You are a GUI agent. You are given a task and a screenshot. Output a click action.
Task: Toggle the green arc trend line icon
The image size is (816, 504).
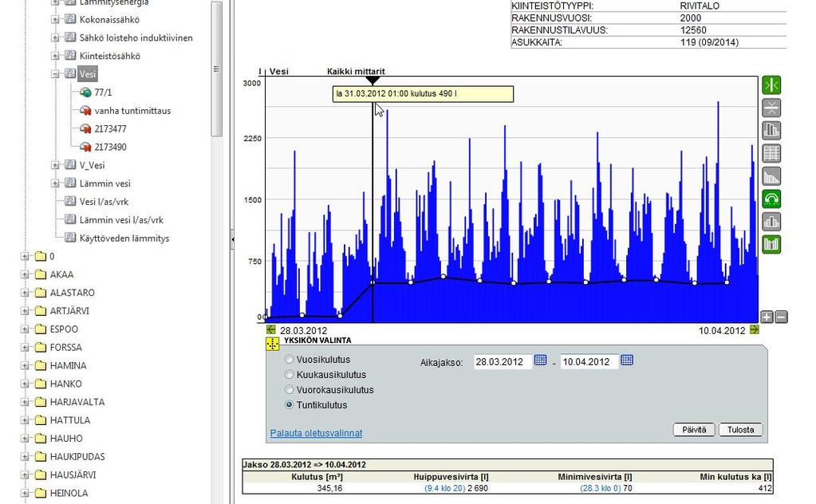(x=771, y=199)
